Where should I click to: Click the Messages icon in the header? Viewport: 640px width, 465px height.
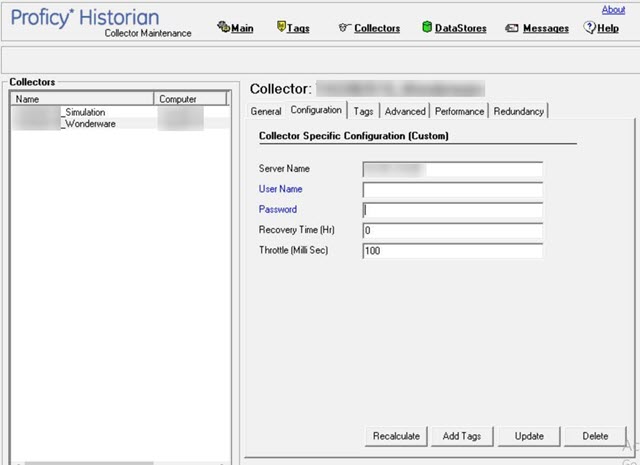[512, 28]
